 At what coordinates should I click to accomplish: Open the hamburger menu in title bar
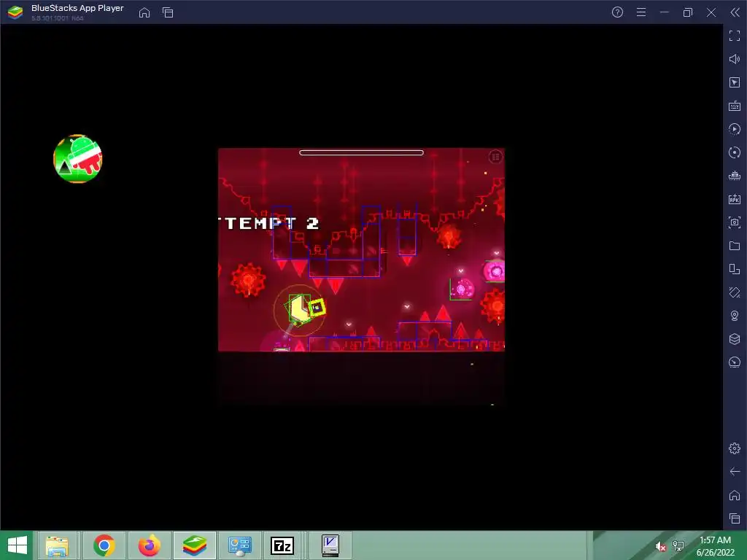pyautogui.click(x=641, y=12)
